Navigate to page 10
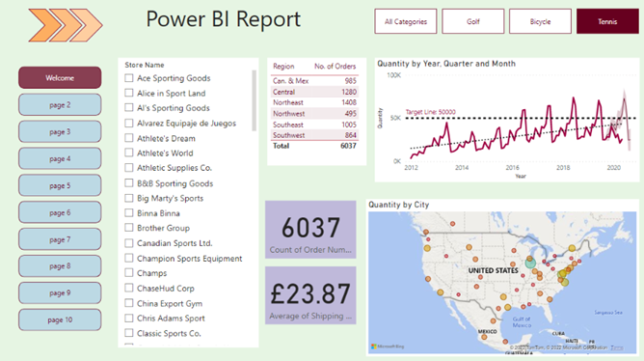The width and height of the screenshot is (644, 361). pos(60,319)
